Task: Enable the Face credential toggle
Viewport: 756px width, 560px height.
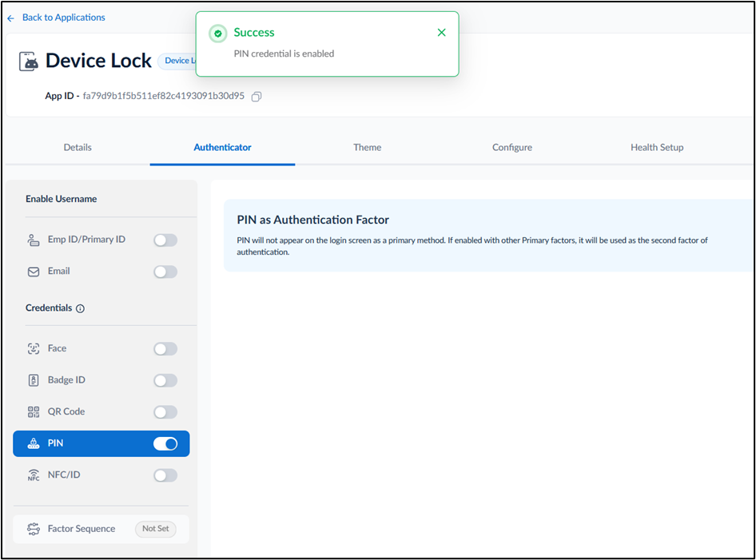Action: [165, 349]
